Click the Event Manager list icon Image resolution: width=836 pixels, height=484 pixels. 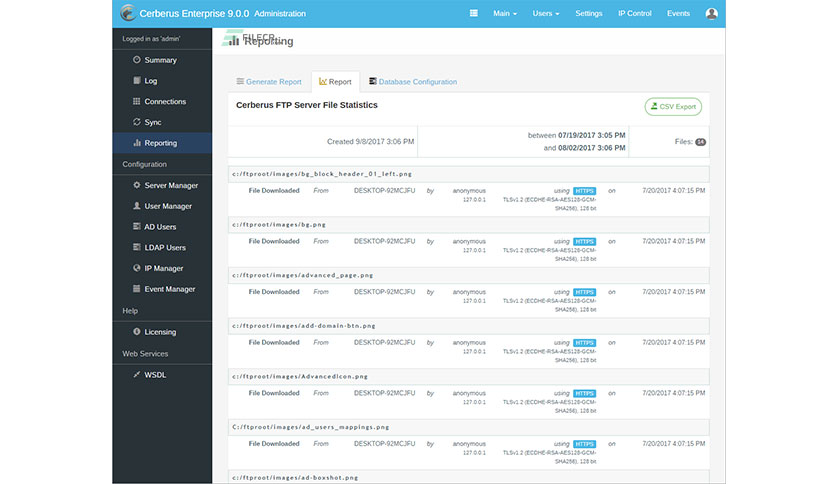click(136, 289)
